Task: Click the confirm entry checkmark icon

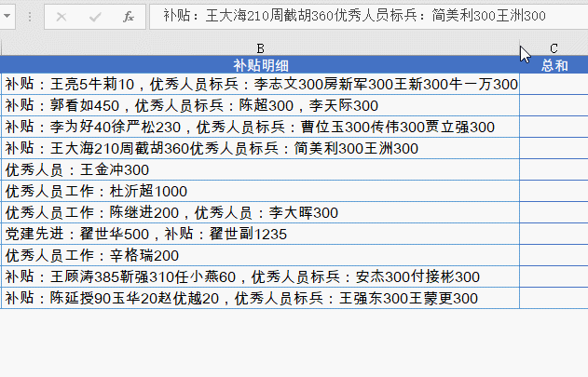Action: [x=95, y=17]
